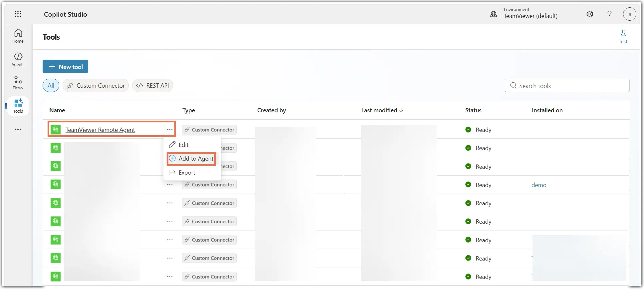Open help question mark icon
Viewport: 644px width, 289px height.
pyautogui.click(x=609, y=14)
